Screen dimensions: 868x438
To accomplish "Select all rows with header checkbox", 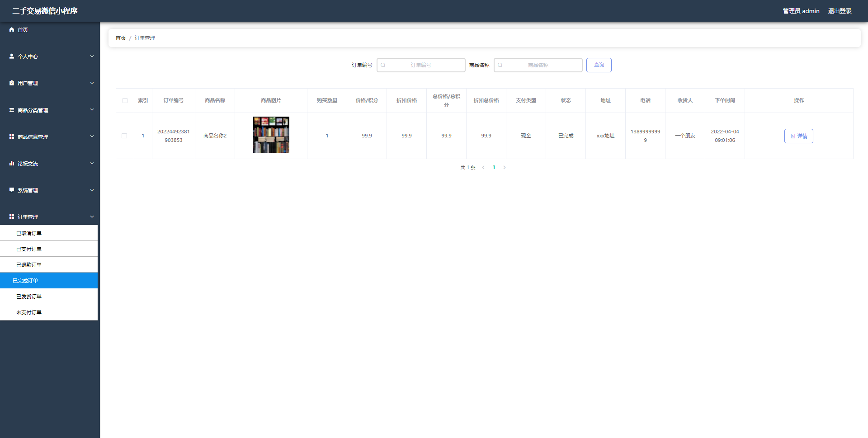I will coord(125,100).
